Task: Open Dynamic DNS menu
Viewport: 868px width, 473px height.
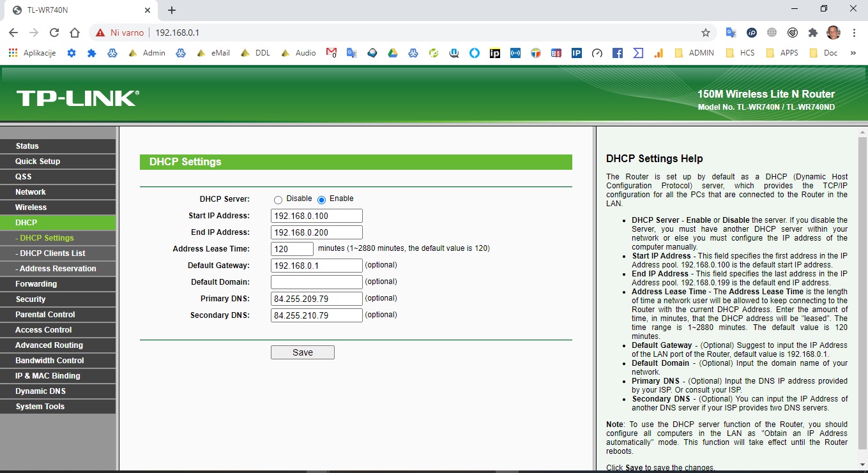Action: (x=58, y=391)
